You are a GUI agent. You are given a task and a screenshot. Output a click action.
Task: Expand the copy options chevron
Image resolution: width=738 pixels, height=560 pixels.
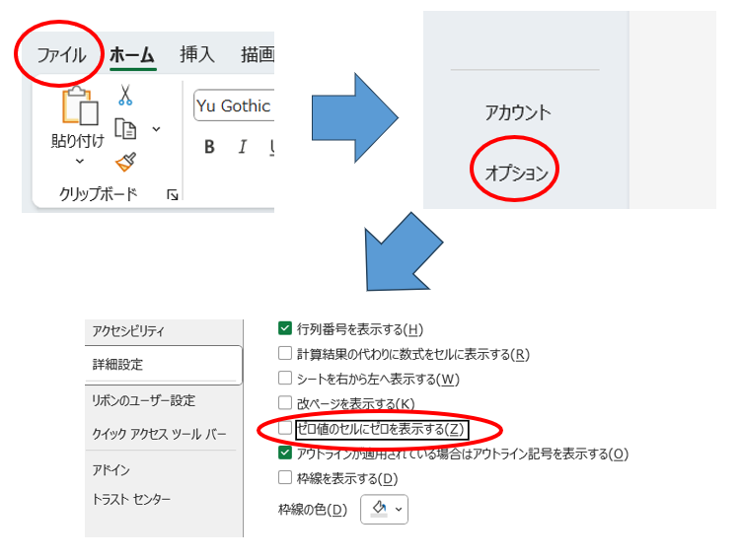coord(156,129)
